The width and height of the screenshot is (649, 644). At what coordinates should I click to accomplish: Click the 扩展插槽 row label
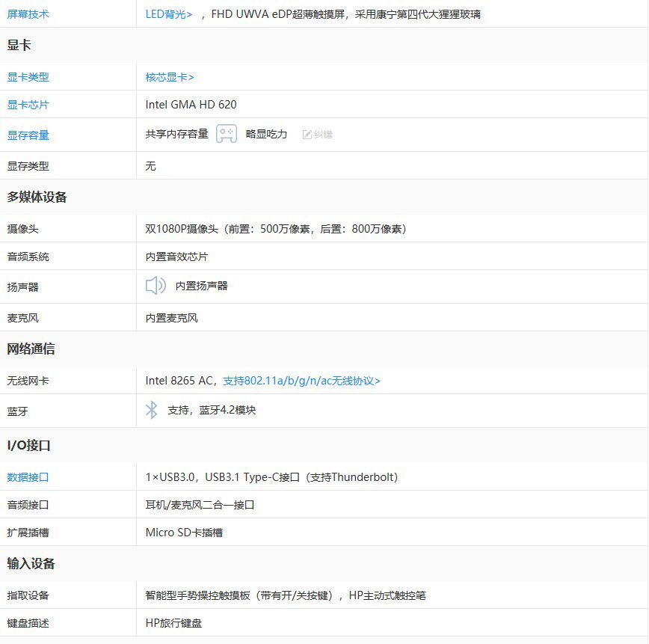click(x=28, y=533)
